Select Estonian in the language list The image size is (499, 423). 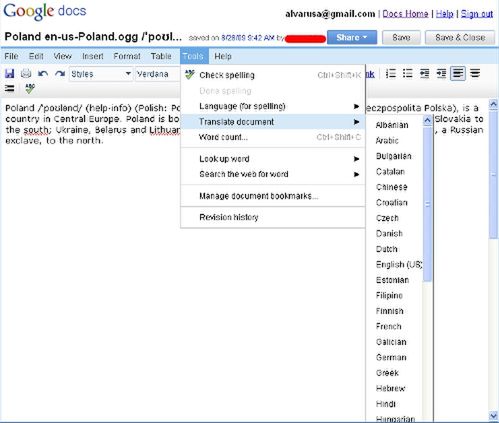392,280
